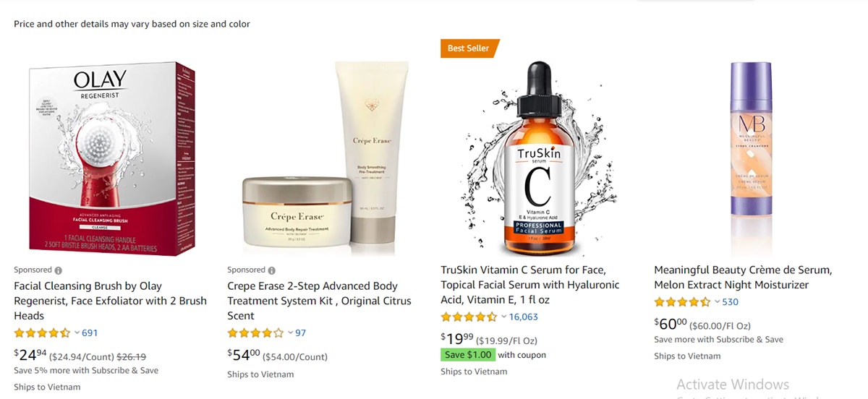This screenshot has height=399, width=868.
Task: Click the orange Best Seller badge
Action: pos(469,48)
